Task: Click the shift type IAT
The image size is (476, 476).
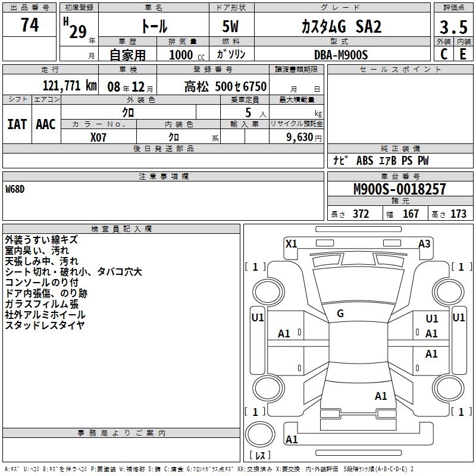Action: (x=17, y=124)
